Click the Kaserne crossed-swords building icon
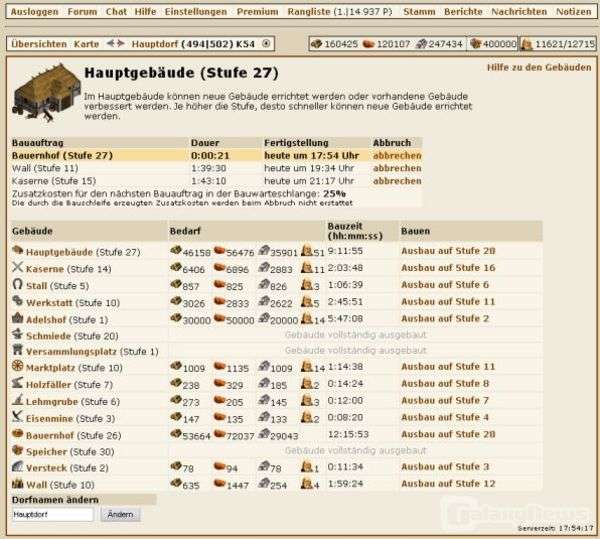 (17, 268)
